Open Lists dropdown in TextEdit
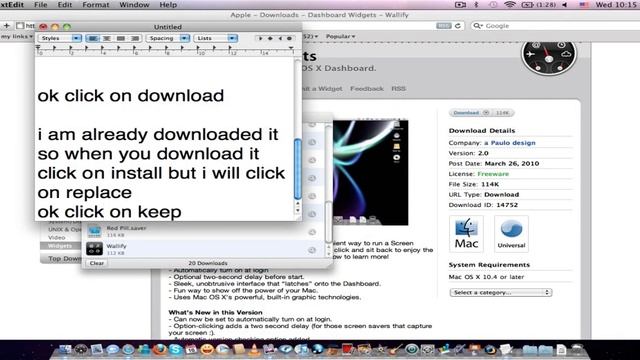The image size is (640, 360). [x=216, y=38]
